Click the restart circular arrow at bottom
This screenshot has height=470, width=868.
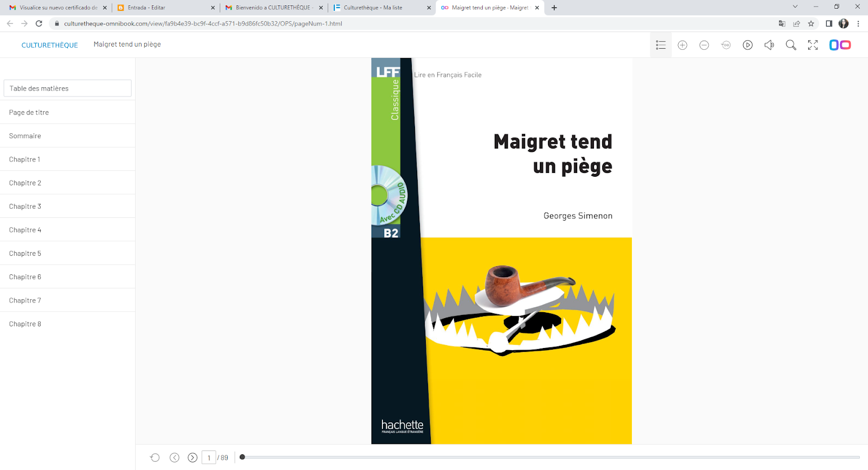pyautogui.click(x=155, y=458)
